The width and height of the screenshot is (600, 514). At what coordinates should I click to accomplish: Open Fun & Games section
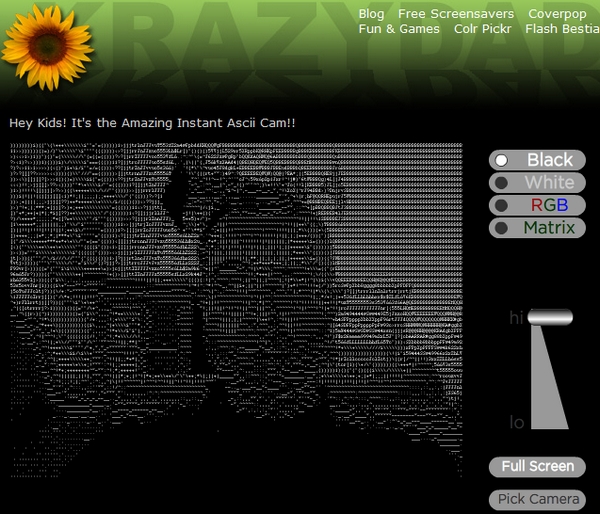tap(399, 29)
